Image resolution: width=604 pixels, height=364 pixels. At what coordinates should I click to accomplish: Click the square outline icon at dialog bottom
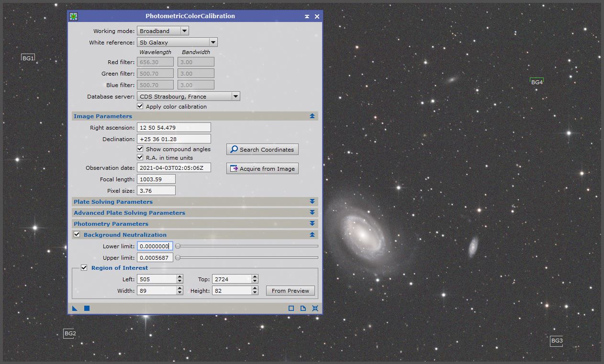[x=291, y=309]
